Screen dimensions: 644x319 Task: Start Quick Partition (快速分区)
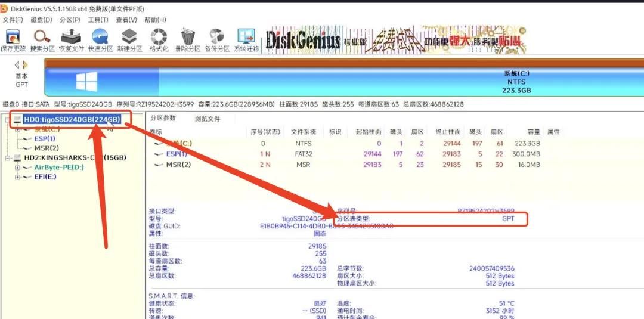100,40
